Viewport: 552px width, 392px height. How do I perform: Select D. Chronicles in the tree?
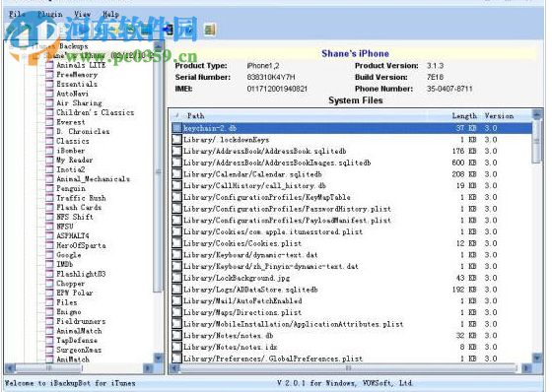click(x=83, y=132)
